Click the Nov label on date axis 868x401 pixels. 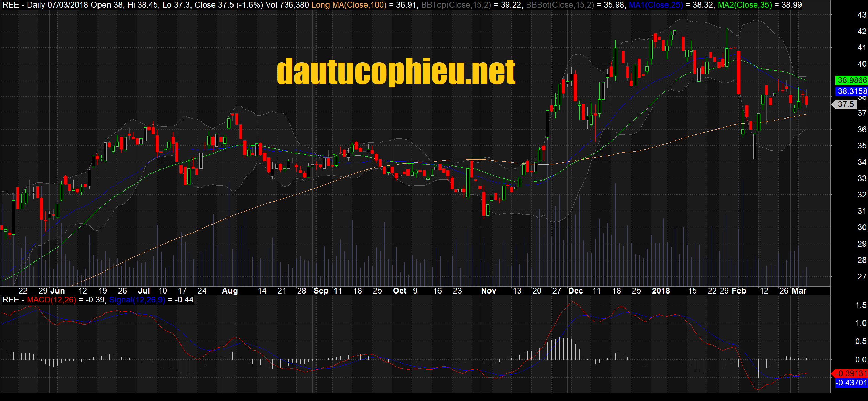pos(488,291)
